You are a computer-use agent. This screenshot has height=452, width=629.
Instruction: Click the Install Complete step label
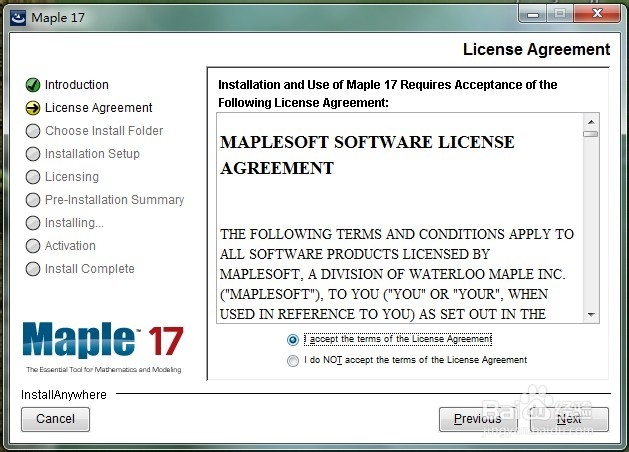click(x=89, y=269)
